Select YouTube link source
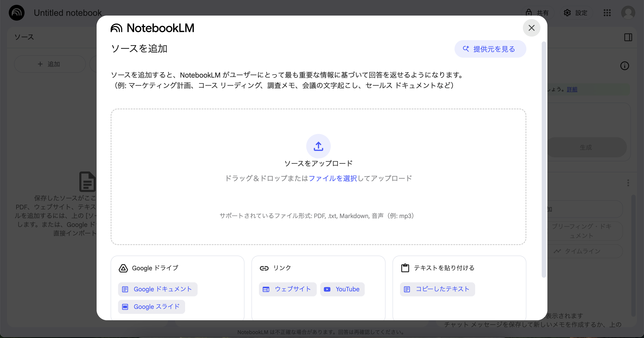Viewport: 644px width, 338px height. [x=342, y=289]
